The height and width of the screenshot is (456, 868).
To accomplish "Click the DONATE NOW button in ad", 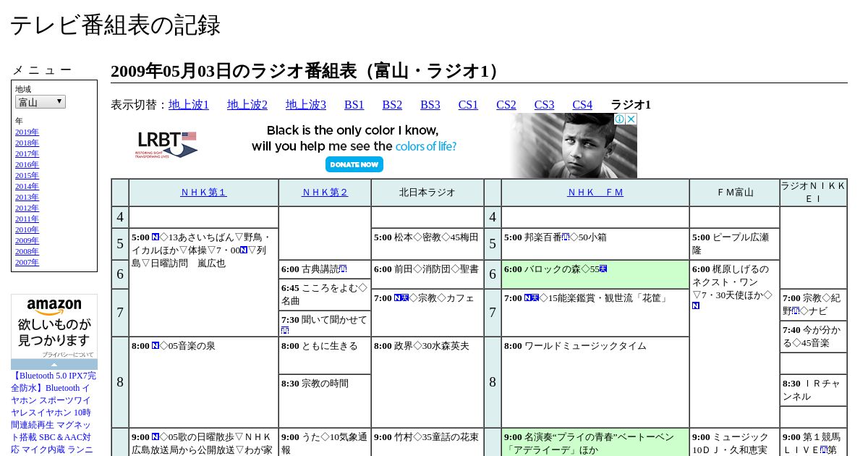I will (354, 164).
